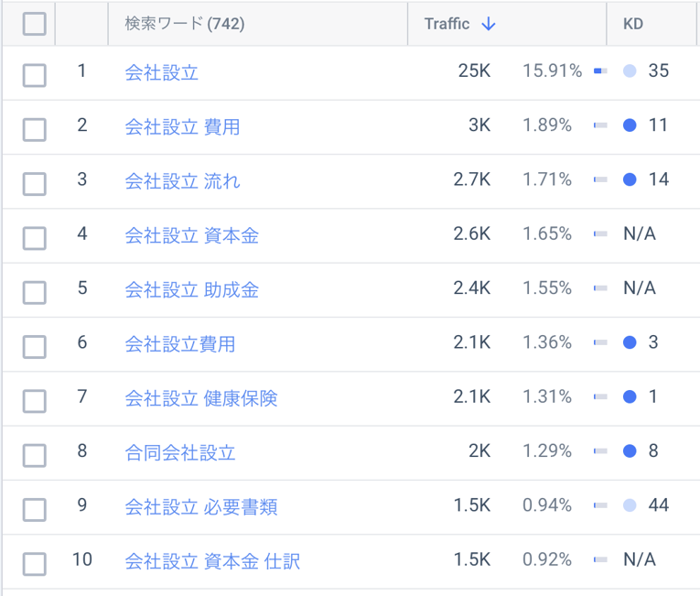Sort by the Traffic column header
This screenshot has width=700, height=596.
tap(447, 25)
